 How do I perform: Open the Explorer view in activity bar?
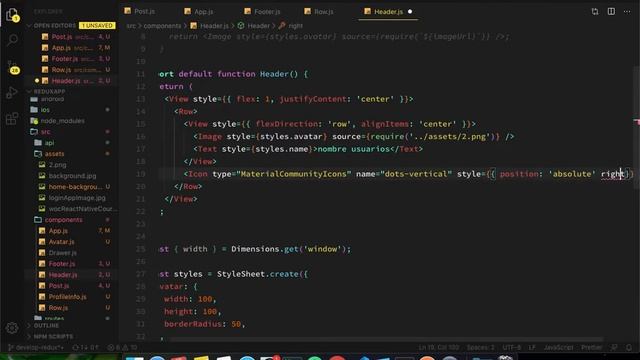[12, 15]
